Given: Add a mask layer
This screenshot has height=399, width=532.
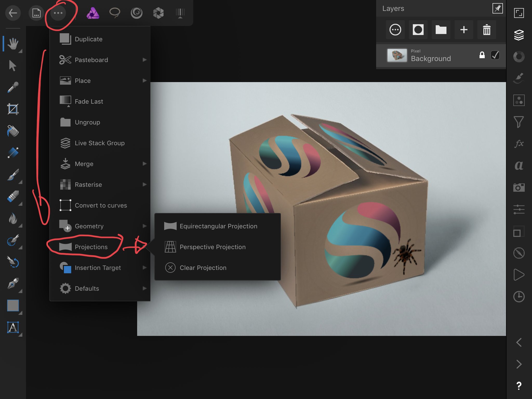Looking at the screenshot, I should pyautogui.click(x=418, y=30).
